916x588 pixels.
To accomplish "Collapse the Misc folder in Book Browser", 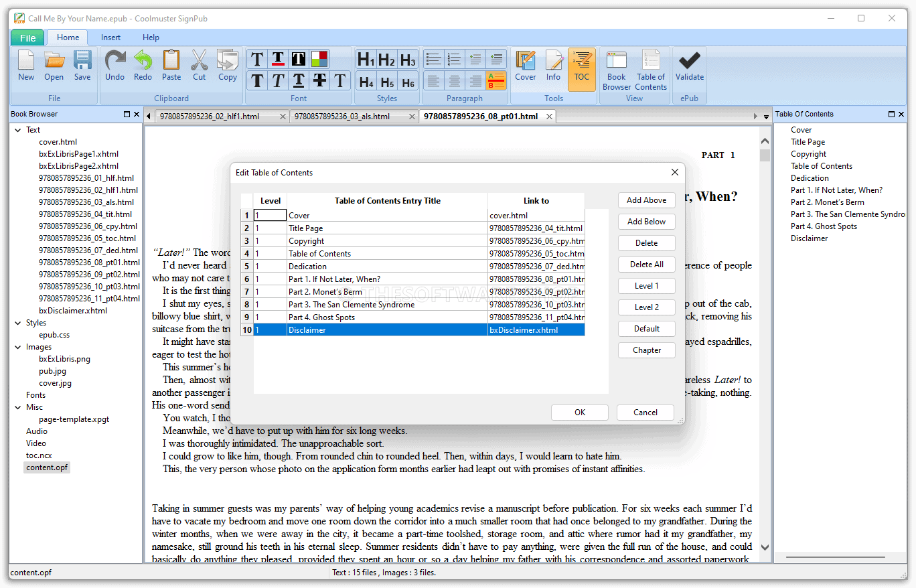I will click(18, 407).
